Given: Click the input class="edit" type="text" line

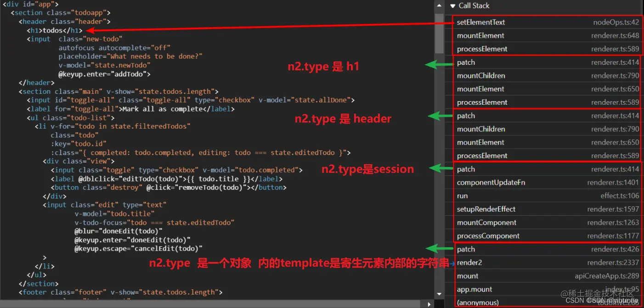Looking at the screenshot, I should 105,205.
